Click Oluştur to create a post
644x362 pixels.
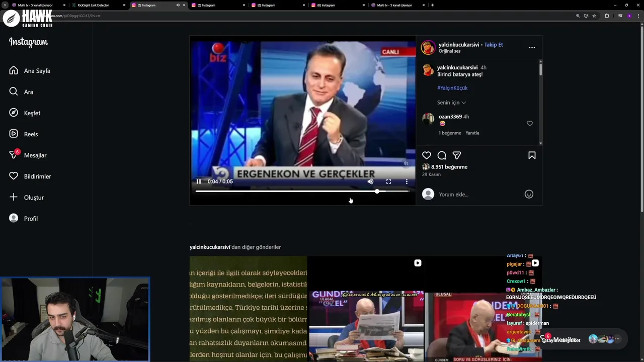pos(27,198)
